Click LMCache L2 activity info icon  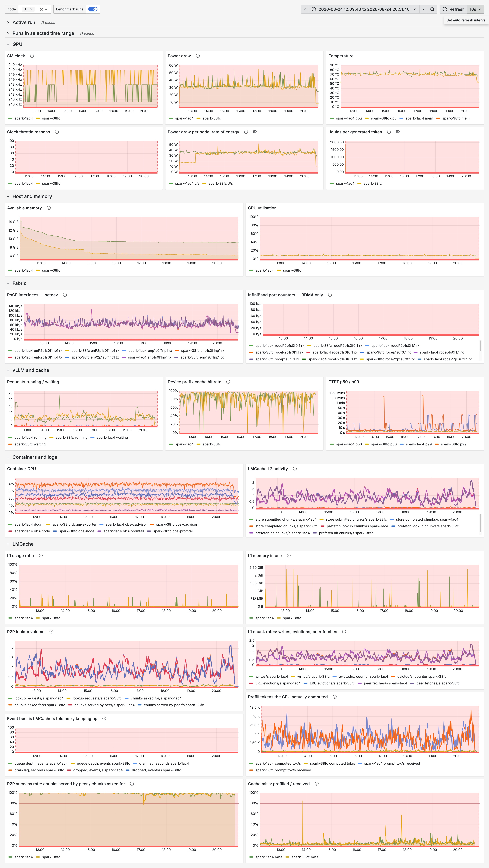(x=295, y=469)
